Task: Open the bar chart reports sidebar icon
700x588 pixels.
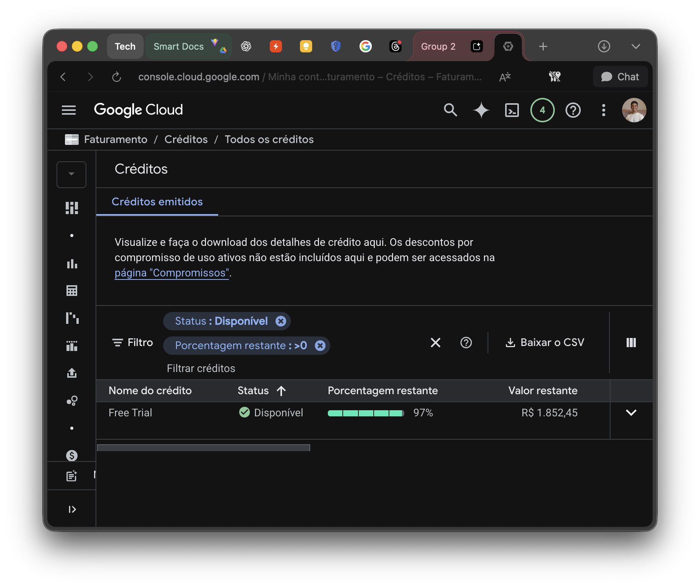Action: tap(72, 263)
